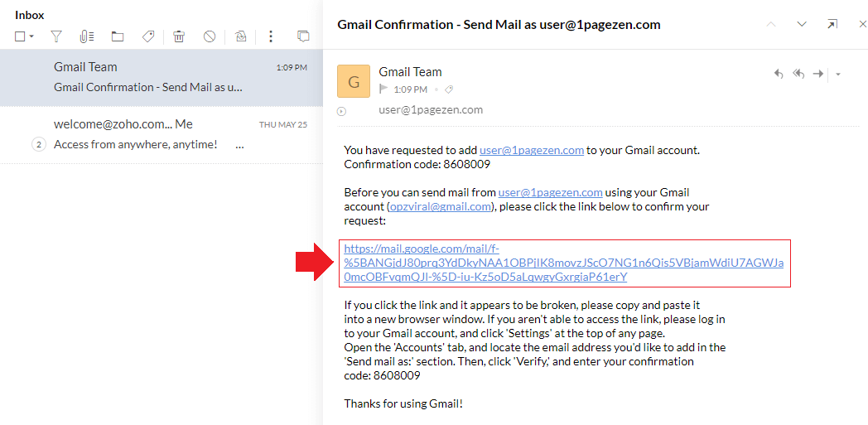Viewport: 868px width, 425px height.
Task: Open the filter funnel icon
Action: point(56,36)
